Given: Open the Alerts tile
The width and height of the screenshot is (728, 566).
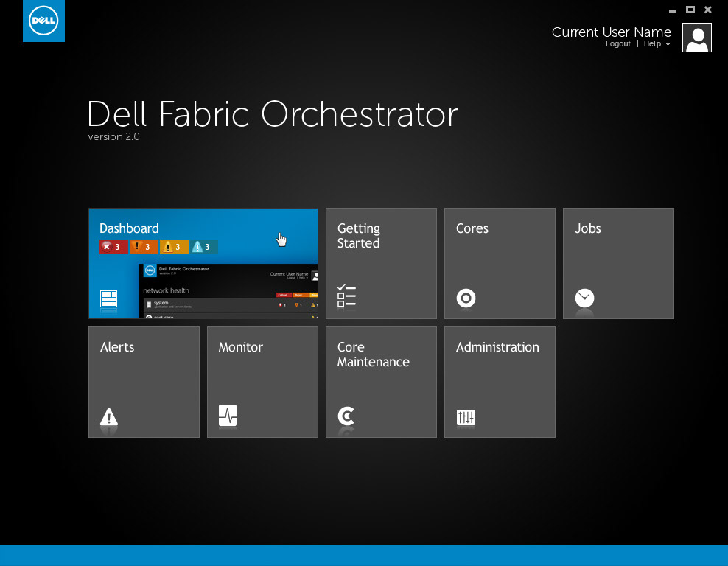Looking at the screenshot, I should (x=144, y=382).
